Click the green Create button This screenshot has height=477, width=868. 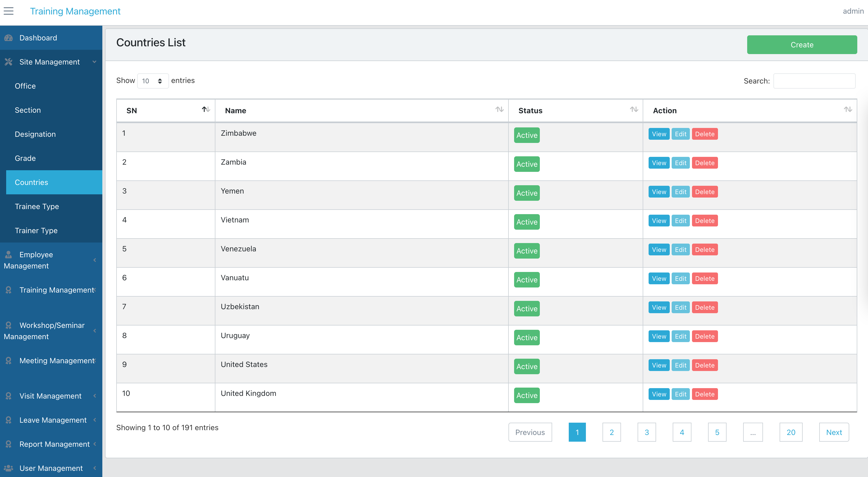802,45
